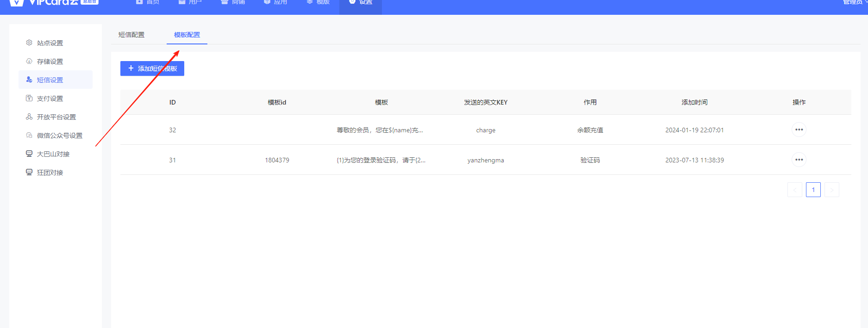Open 大巴山对接 icon in sidebar
The height and width of the screenshot is (328, 868).
pos(29,154)
